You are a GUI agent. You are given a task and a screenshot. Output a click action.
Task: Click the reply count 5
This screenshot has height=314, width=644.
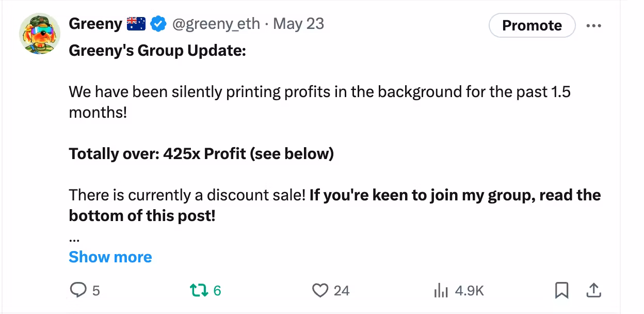click(96, 291)
